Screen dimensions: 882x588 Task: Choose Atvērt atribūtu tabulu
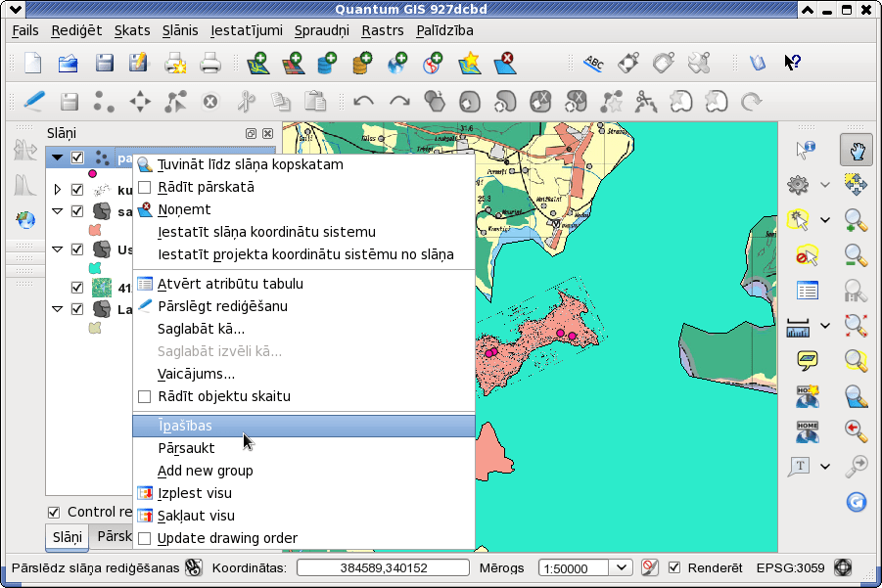pyautogui.click(x=303, y=284)
